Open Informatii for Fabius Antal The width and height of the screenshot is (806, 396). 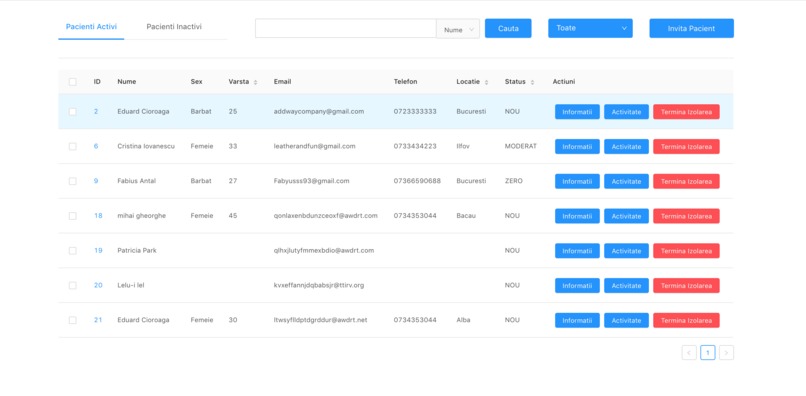click(x=577, y=181)
